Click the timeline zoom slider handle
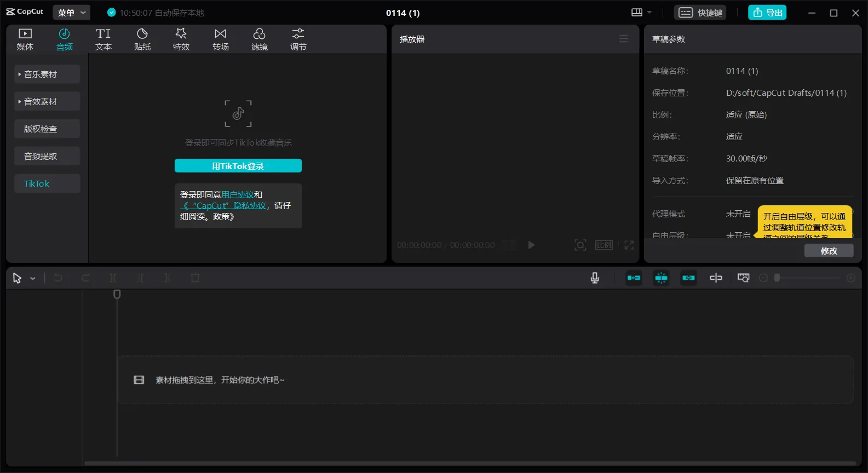868x473 pixels. tap(777, 278)
